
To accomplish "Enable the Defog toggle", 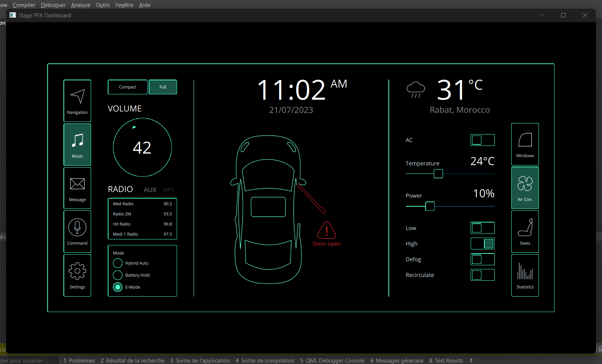I will [x=482, y=259].
